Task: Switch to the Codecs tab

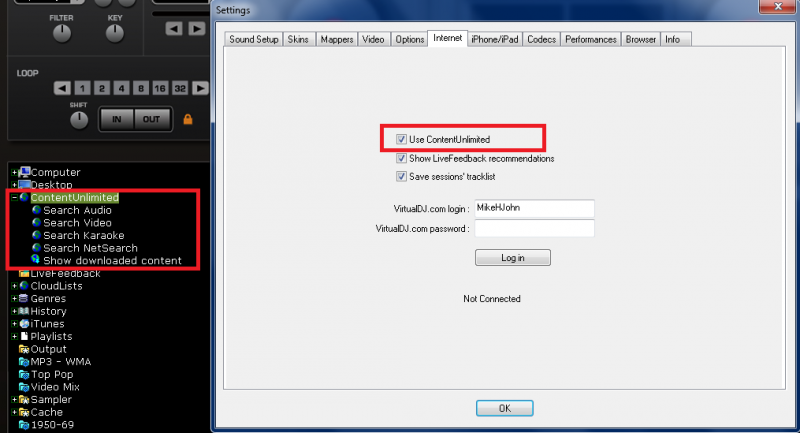Action: click(x=541, y=39)
